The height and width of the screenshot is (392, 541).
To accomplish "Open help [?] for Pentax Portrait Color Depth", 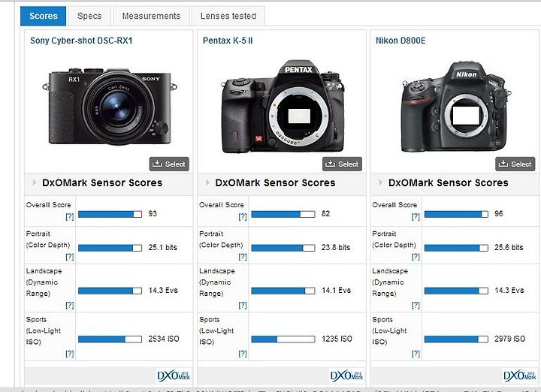I will pos(243,257).
